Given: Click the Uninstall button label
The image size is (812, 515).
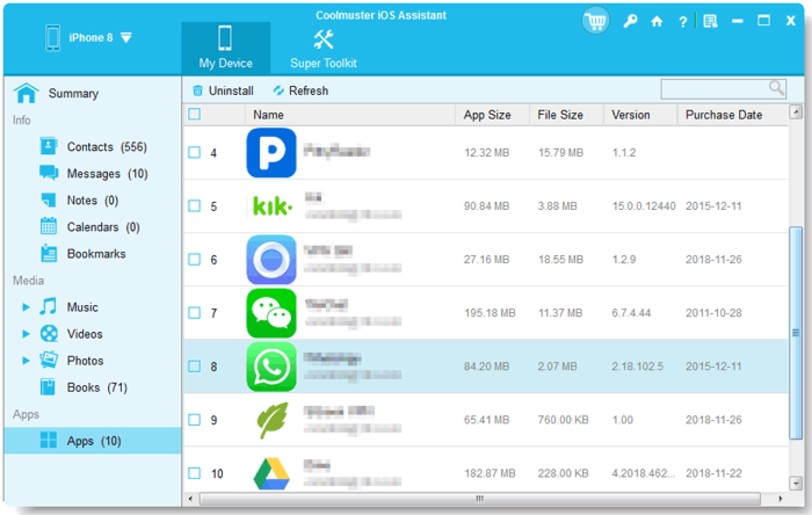Looking at the screenshot, I should point(231,91).
